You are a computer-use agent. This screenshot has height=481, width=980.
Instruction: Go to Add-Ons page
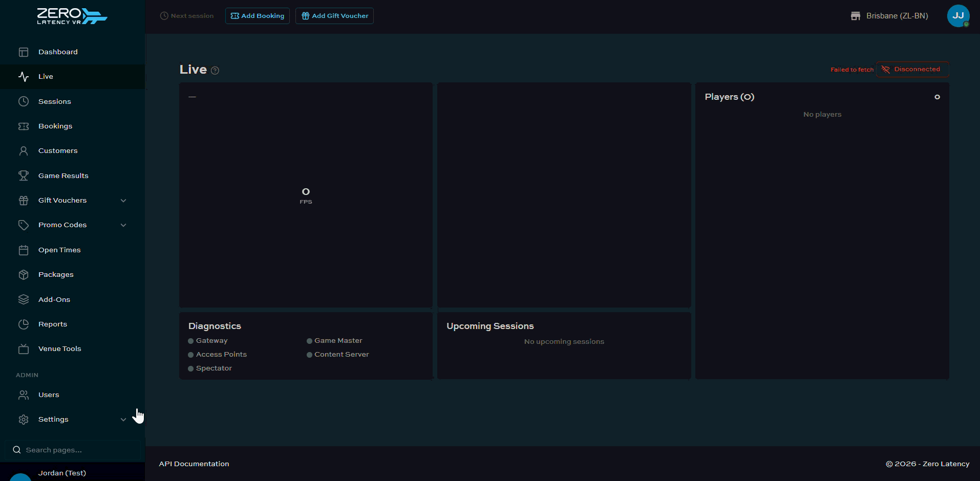[72, 299]
